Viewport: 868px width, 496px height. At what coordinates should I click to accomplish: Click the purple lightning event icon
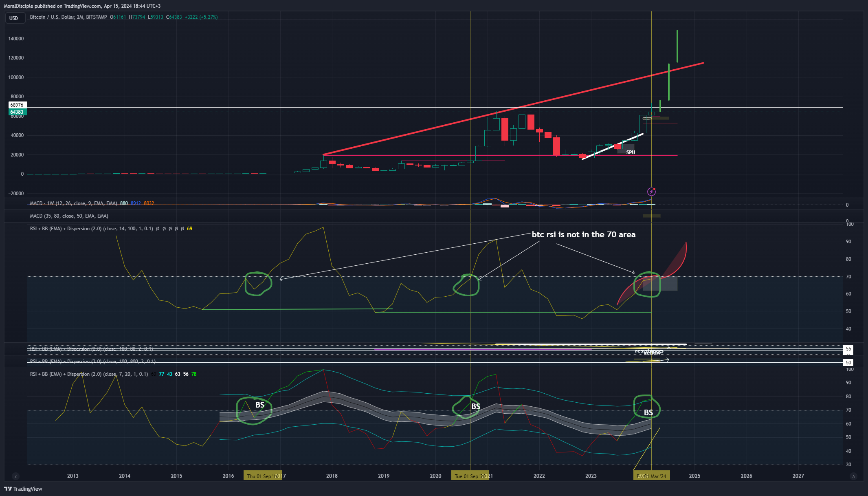[651, 192]
